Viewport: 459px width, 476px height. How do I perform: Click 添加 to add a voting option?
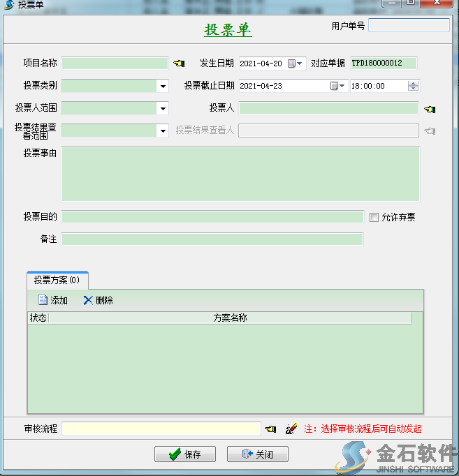coord(53,300)
